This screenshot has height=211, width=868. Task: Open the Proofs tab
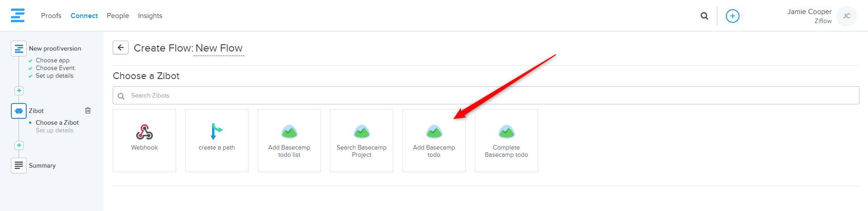click(x=51, y=16)
